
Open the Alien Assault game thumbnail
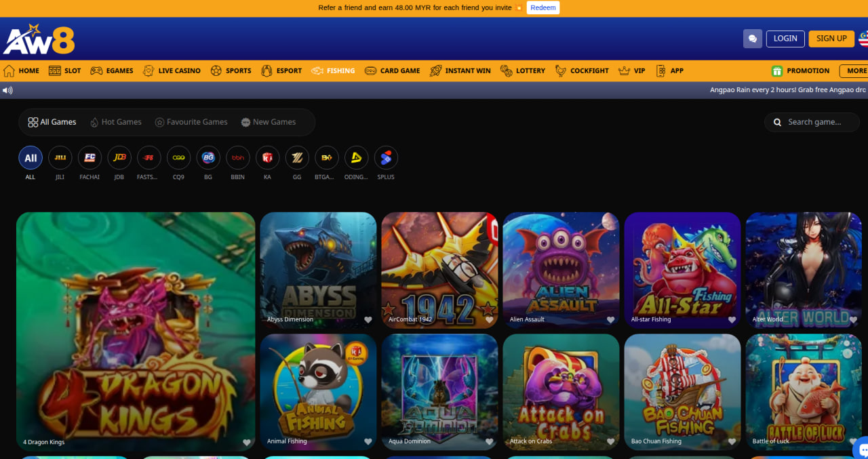(561, 271)
